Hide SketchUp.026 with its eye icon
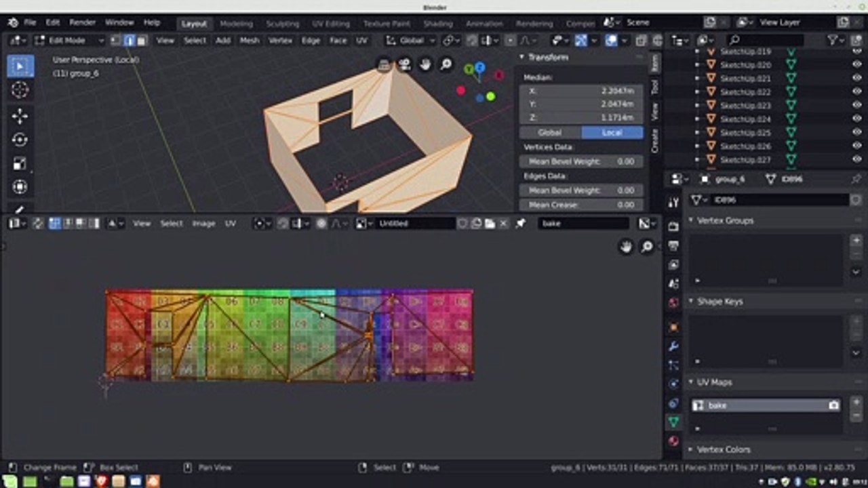The image size is (868, 488). 858,146
